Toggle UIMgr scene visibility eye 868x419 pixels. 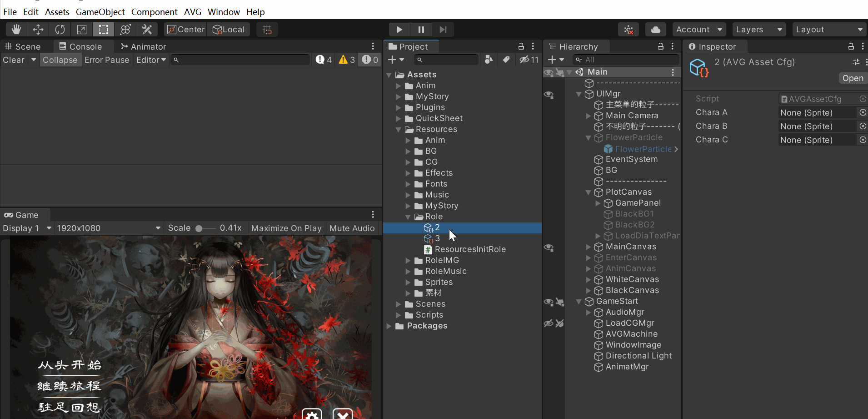[549, 95]
